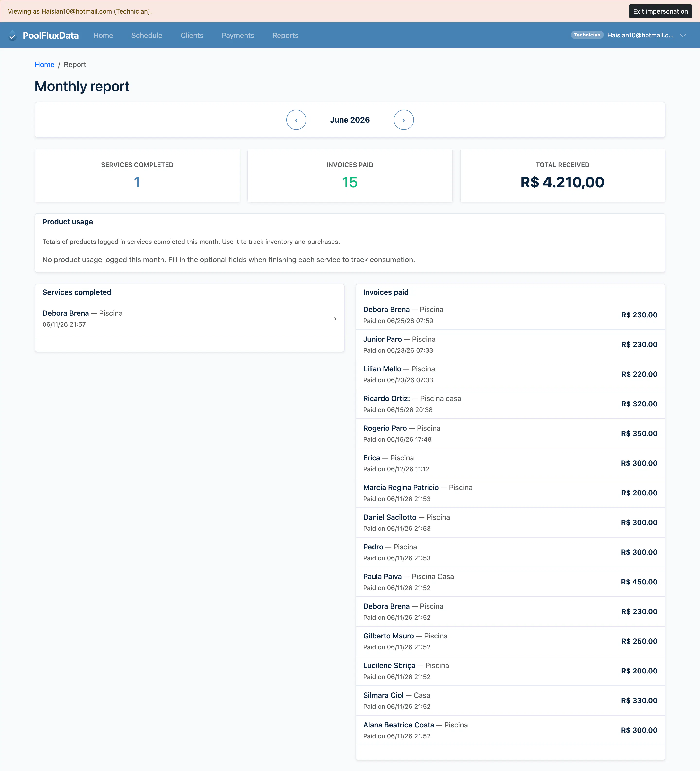Select Pedro Piscina invoice row
This screenshot has width=700, height=771.
[x=510, y=552]
